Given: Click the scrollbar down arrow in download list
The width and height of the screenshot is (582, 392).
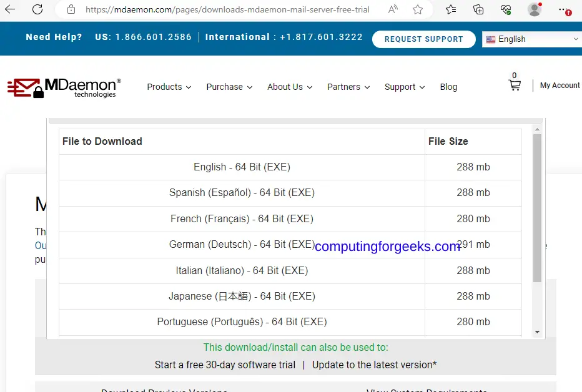Looking at the screenshot, I should (537, 332).
